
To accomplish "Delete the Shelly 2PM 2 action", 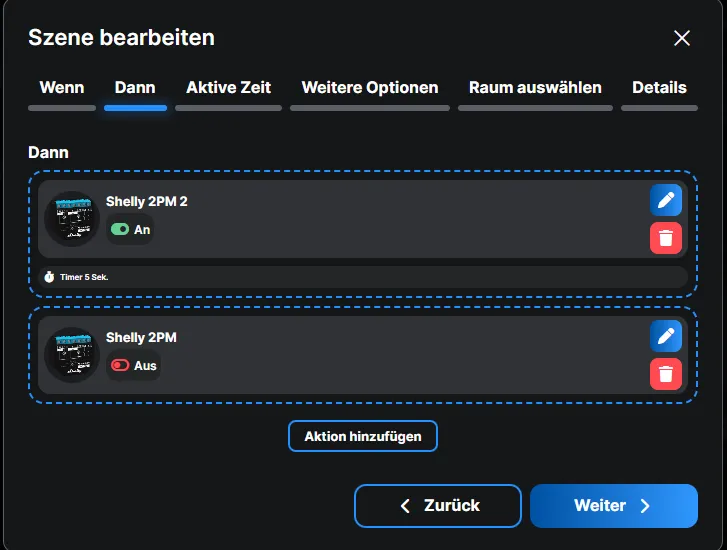I will click(666, 238).
